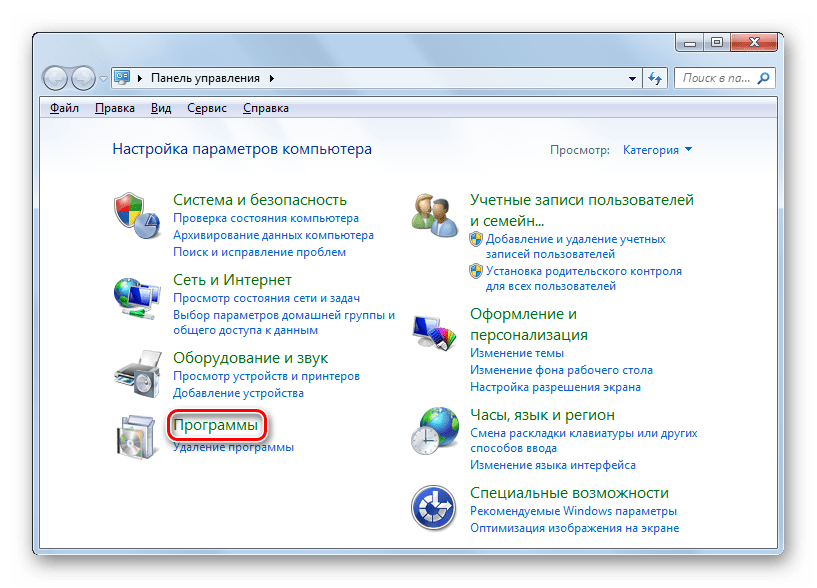Click Оптимизация изображения на экране link
Image resolution: width=817 pixels, height=588 pixels.
tap(575, 528)
